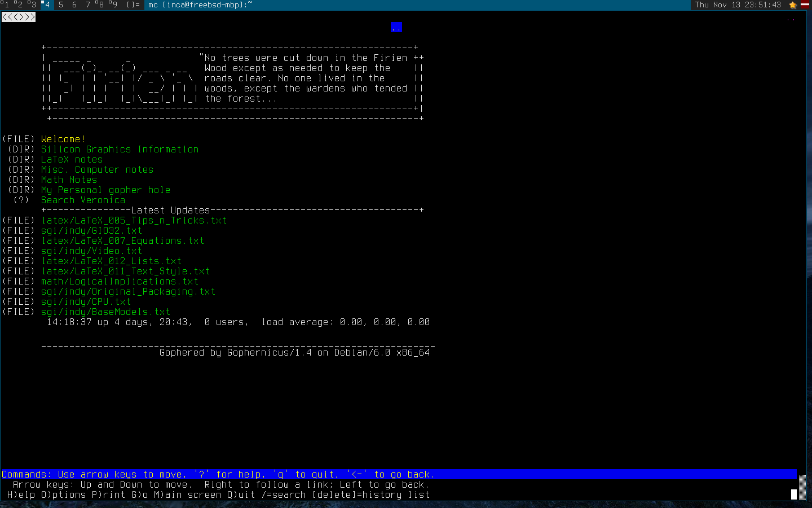Switch to workspace tag 9
This screenshot has width=812, height=508.
click(x=114, y=5)
